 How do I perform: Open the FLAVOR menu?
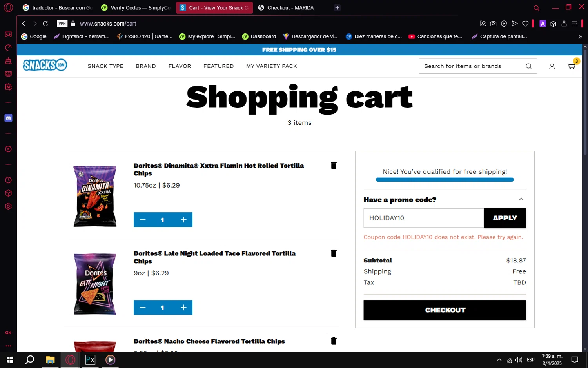click(180, 66)
